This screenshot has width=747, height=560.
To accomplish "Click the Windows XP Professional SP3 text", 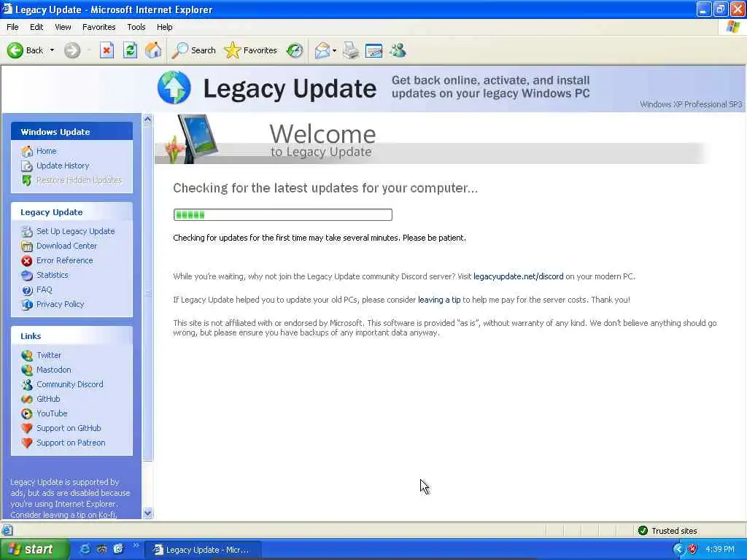I will [x=691, y=104].
